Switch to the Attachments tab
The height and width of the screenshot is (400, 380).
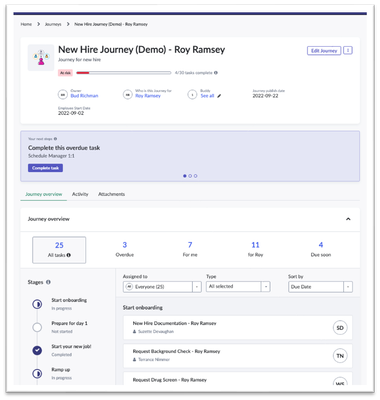coord(111,194)
